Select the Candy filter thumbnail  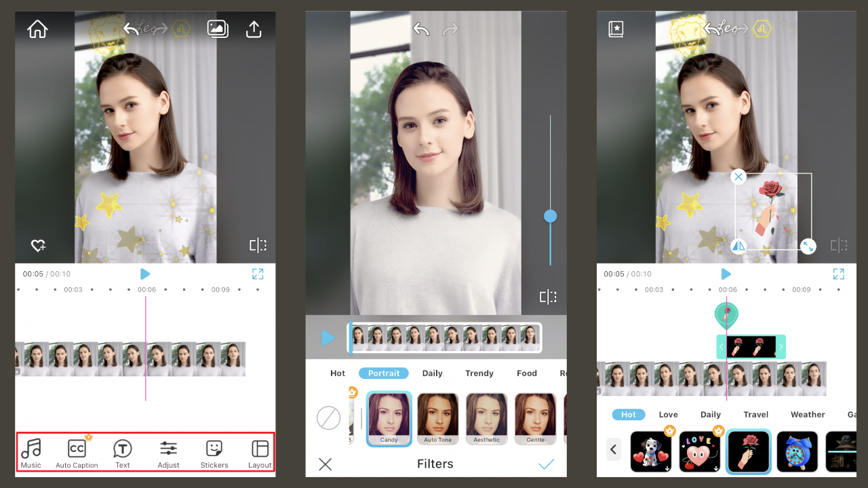click(x=389, y=417)
